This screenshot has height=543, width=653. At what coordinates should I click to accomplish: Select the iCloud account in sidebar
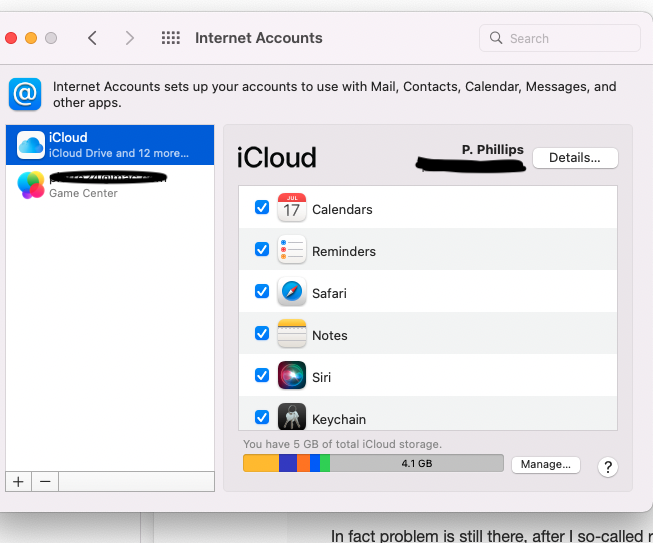pyautogui.click(x=110, y=145)
